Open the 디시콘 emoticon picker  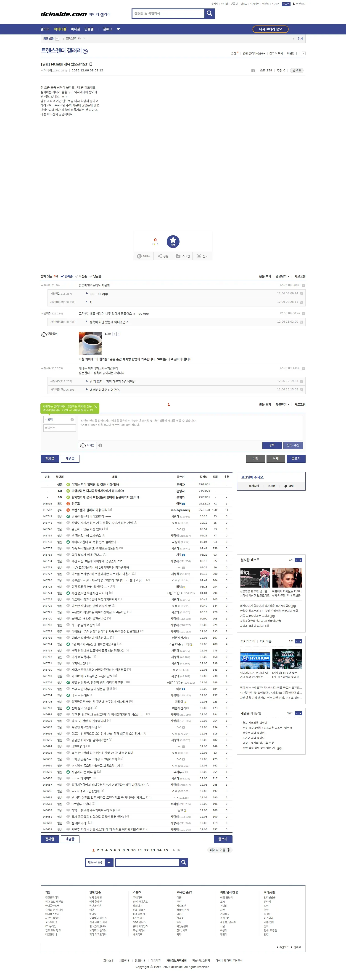point(87,445)
